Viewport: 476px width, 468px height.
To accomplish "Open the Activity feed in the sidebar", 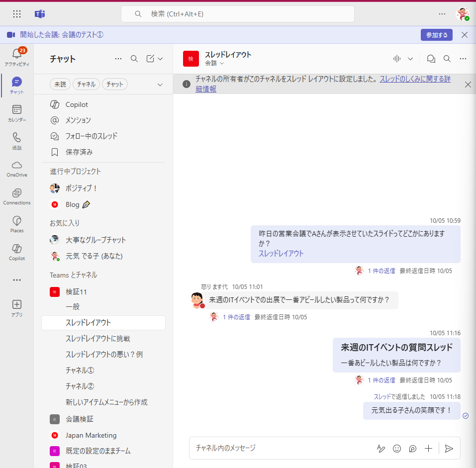I will pyautogui.click(x=16, y=57).
